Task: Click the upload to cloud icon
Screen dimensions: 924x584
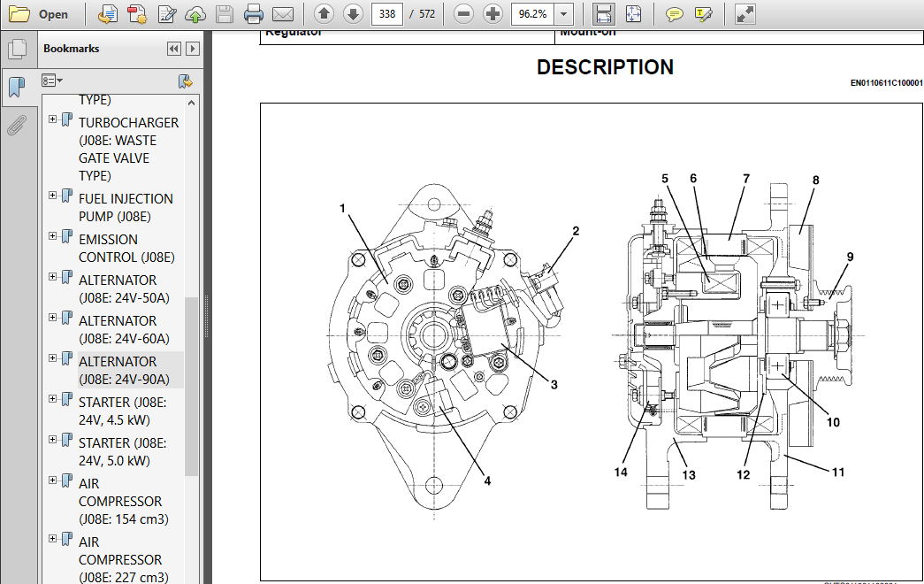Action: tap(195, 14)
